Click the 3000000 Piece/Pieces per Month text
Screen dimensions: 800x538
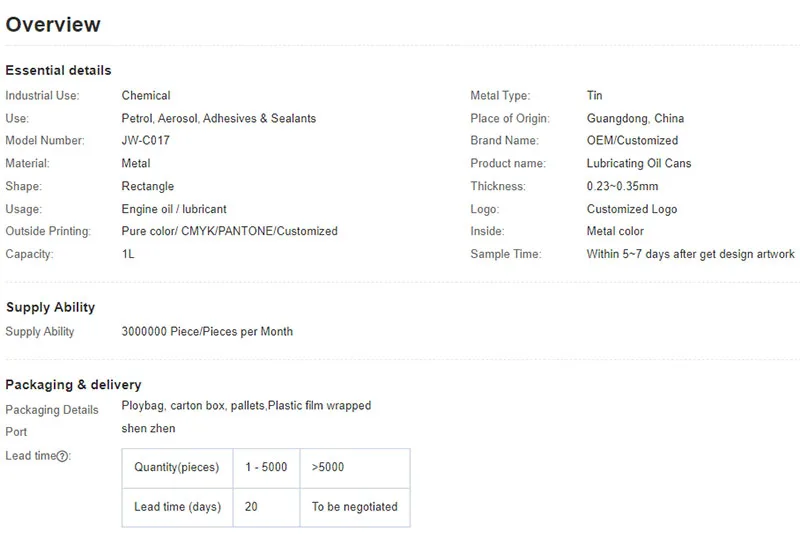[207, 331]
